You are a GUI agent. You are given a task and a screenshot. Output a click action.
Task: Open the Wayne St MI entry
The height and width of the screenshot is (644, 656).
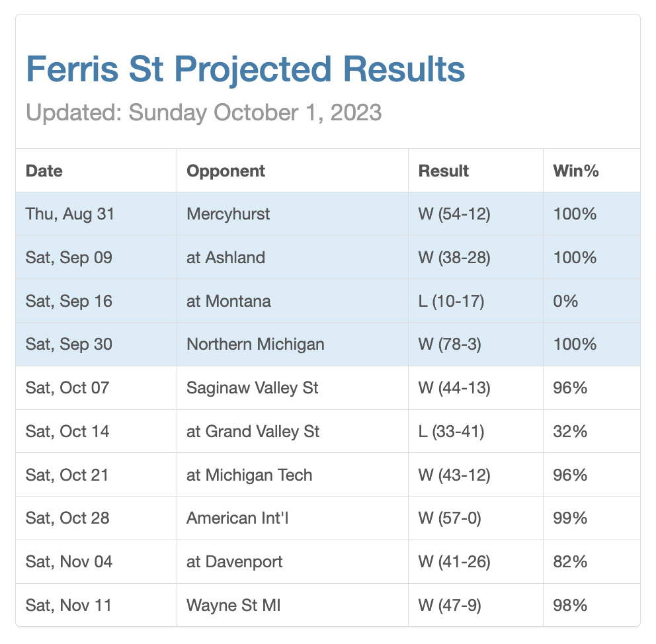(x=233, y=606)
